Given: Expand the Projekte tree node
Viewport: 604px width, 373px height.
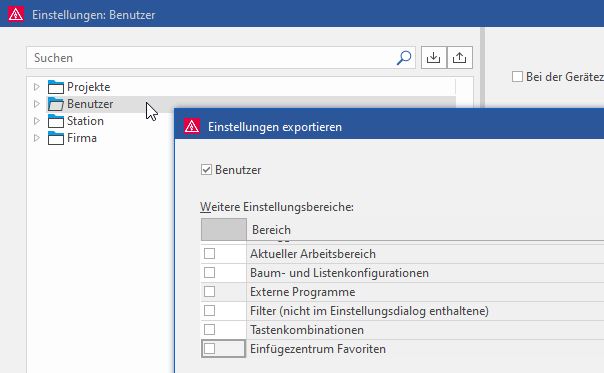Looking at the screenshot, I should pos(37,87).
